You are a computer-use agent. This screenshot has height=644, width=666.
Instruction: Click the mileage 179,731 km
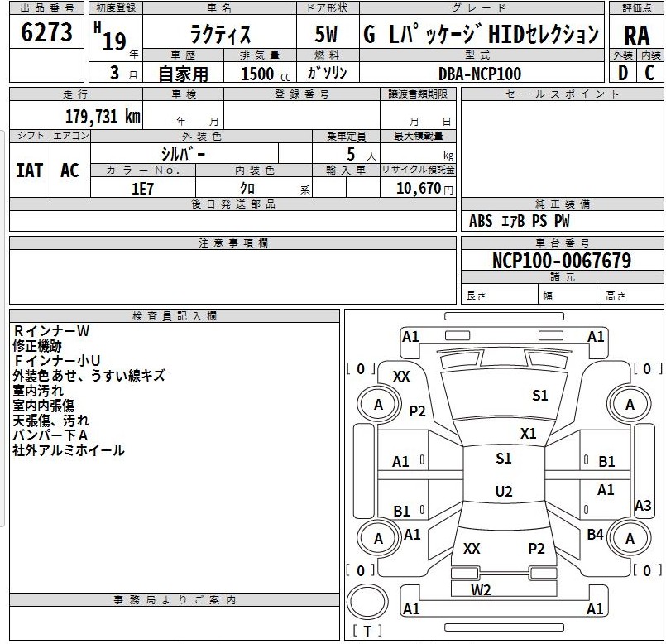(x=103, y=116)
